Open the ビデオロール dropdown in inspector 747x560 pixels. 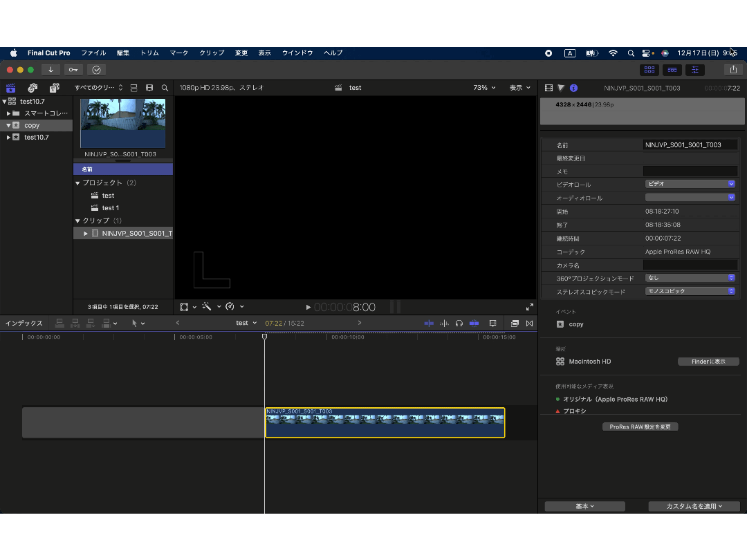coord(690,184)
